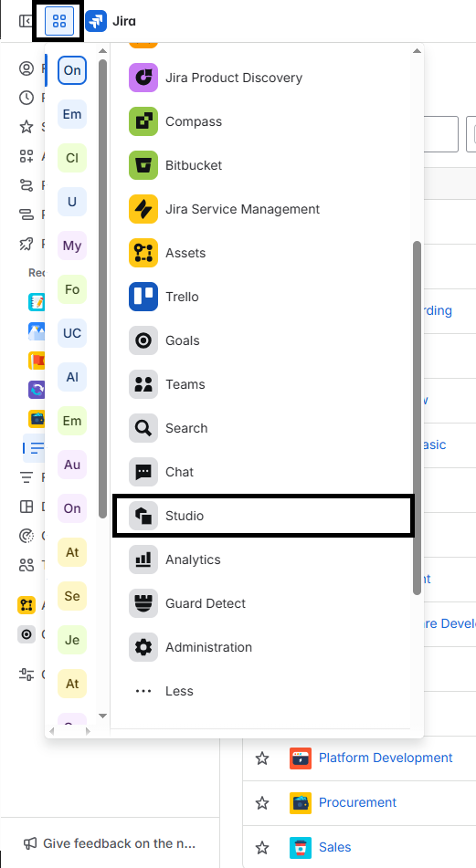Screen dimensions: 476x868
Task: Switch to the first Em site tile
Action: point(72,114)
